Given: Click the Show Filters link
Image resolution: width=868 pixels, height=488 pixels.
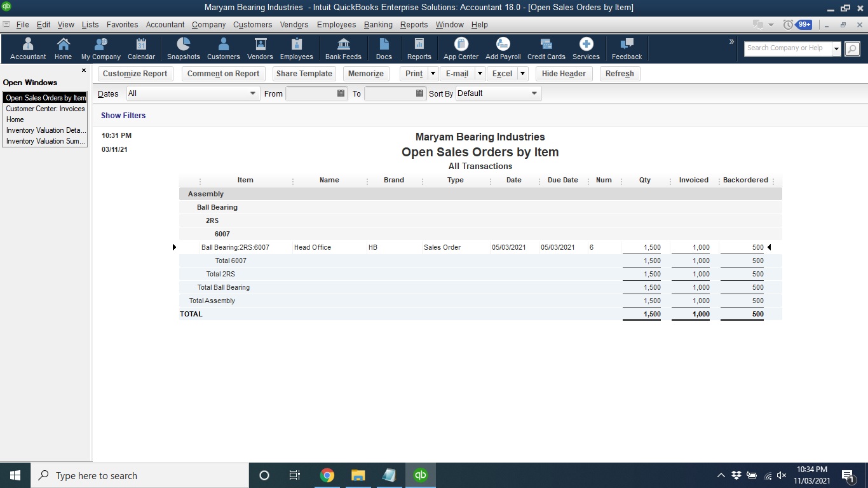Looking at the screenshot, I should (123, 115).
